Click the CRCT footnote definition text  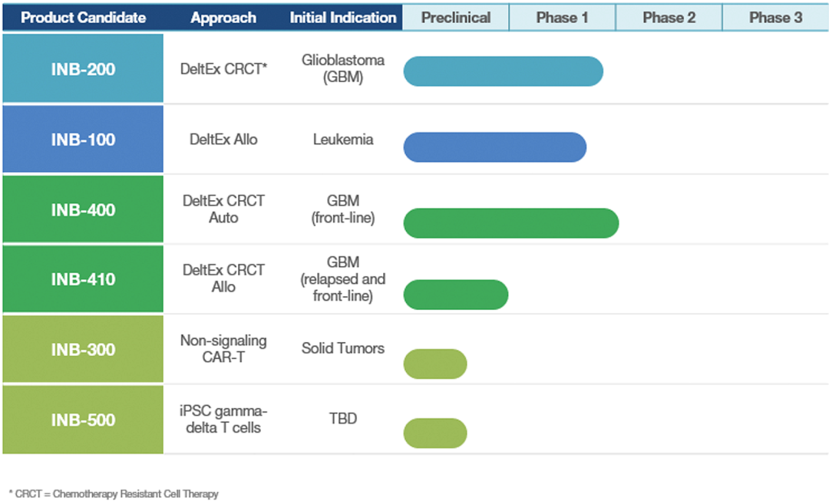coord(114,494)
